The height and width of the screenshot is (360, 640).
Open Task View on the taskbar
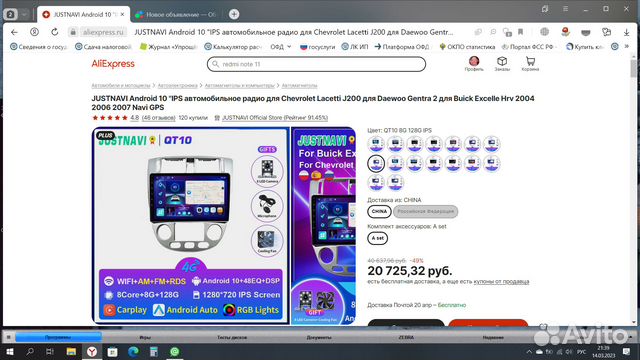[50, 351]
